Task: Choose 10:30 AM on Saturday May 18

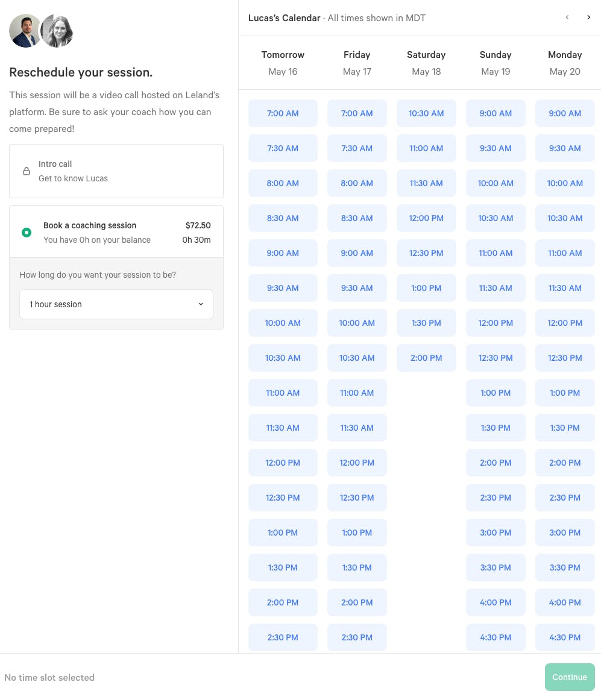Action: pos(426,113)
